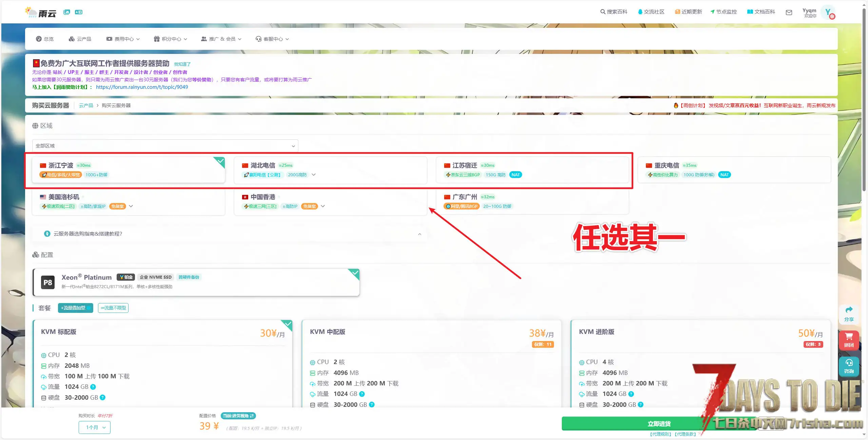Click the 雨云 logo

pos(40,13)
